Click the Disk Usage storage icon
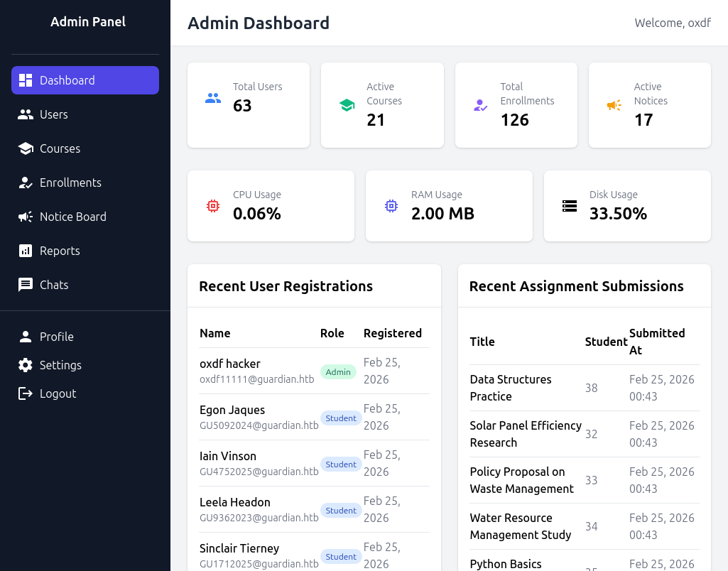This screenshot has height=571, width=728. [570, 206]
